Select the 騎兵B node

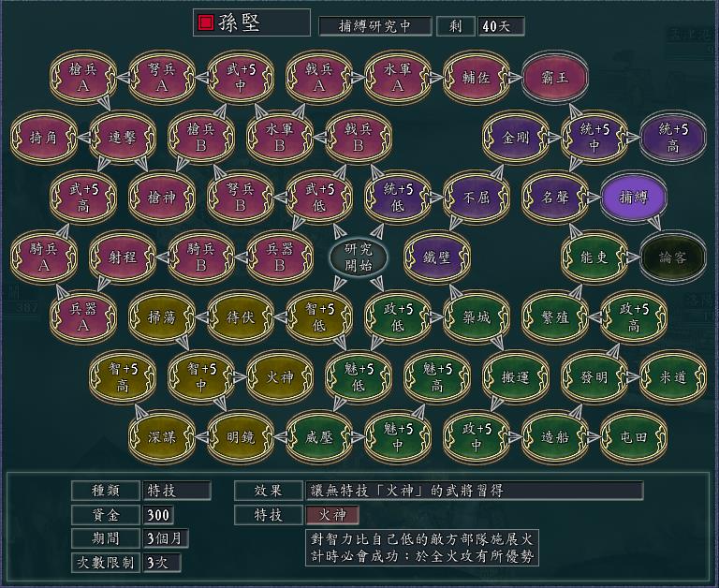click(201, 257)
